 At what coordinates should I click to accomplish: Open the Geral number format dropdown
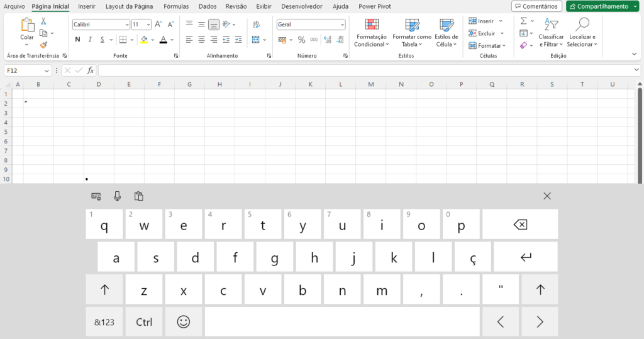pyautogui.click(x=342, y=25)
